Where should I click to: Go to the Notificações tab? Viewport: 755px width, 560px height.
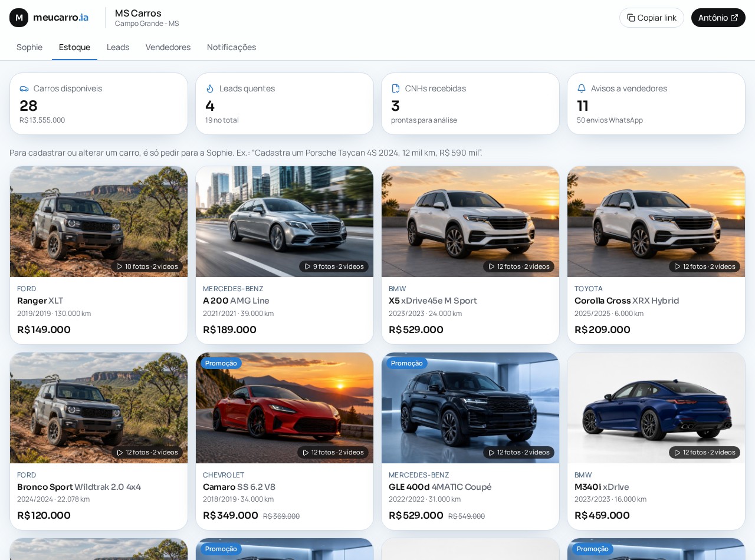231,47
